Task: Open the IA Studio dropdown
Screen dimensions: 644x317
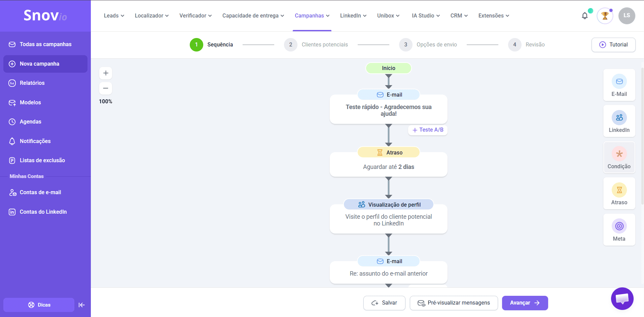Action: click(x=426, y=16)
